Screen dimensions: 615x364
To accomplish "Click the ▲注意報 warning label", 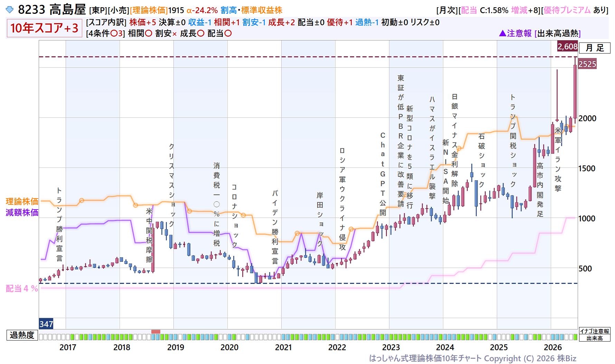I will [515, 33].
